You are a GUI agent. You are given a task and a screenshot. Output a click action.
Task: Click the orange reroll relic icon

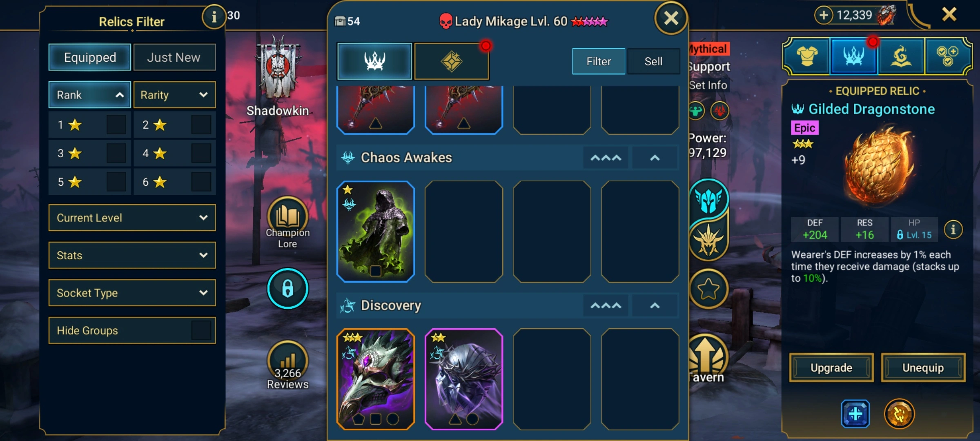pos(899,414)
